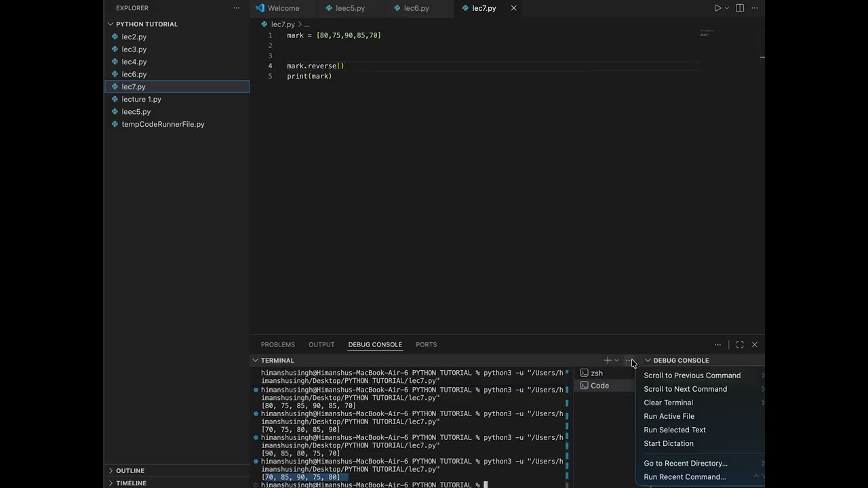Close the bottom panel
868x488 pixels.
point(754,344)
